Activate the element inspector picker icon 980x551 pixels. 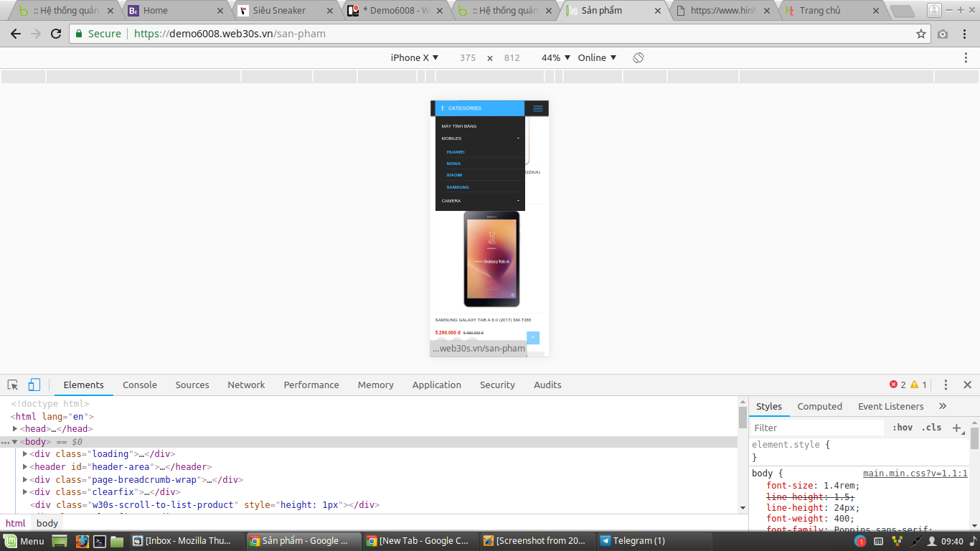(x=13, y=385)
